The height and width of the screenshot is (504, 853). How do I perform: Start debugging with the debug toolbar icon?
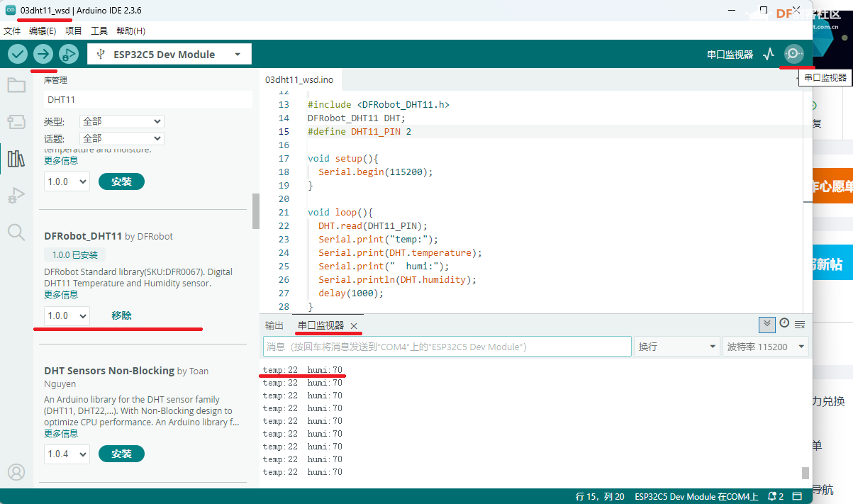[x=68, y=54]
